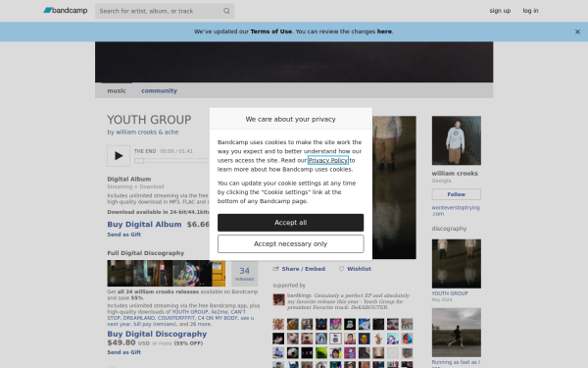Viewport: 588px width, 368px height.
Task: Click the full discography artwork strip
Action: [167, 274]
